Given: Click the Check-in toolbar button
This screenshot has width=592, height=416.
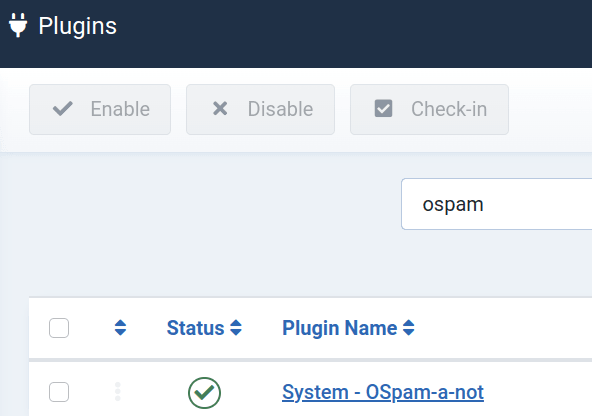Looking at the screenshot, I should pos(429,109).
